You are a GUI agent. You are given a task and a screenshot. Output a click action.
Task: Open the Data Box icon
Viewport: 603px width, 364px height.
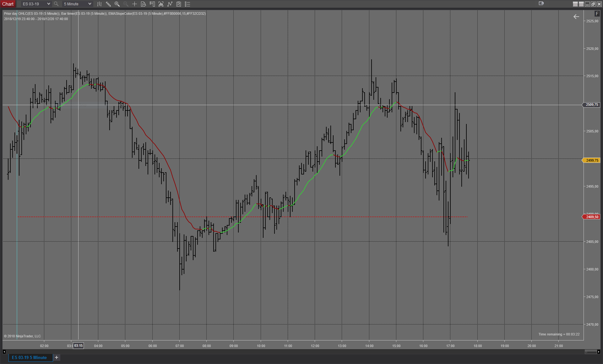143,4
